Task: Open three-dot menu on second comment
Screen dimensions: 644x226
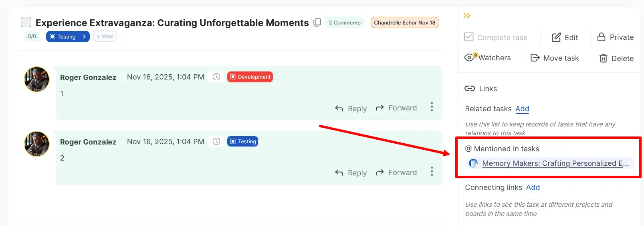Action: [x=432, y=172]
